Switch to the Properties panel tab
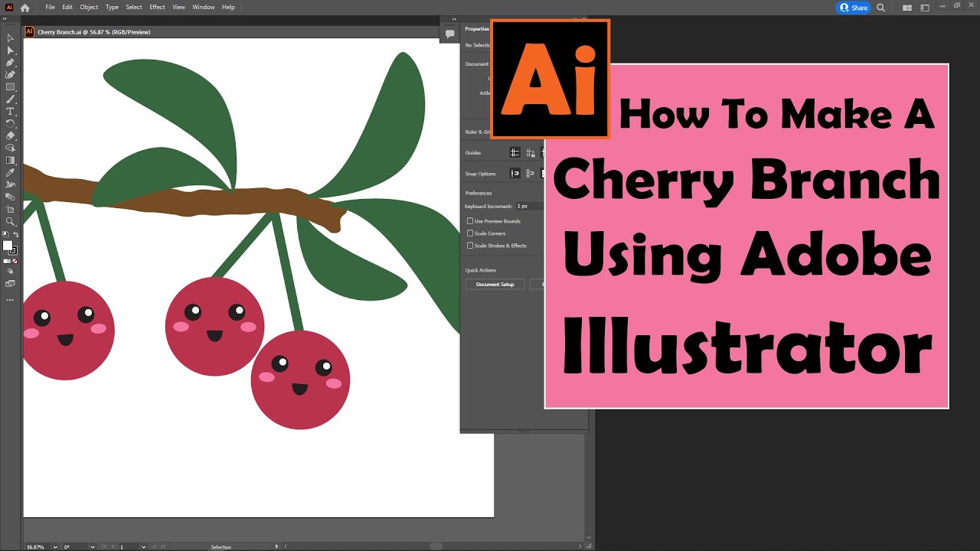 coord(476,29)
